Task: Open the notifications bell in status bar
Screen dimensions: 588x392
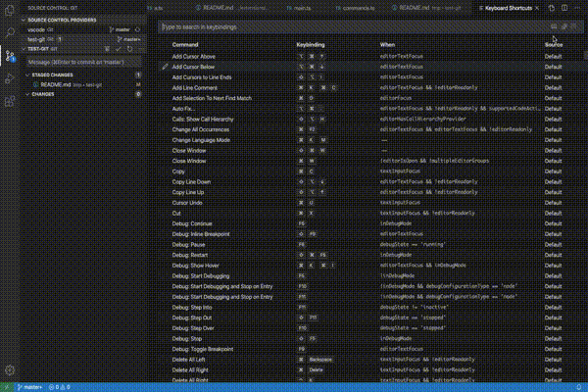Action: [x=579, y=387]
